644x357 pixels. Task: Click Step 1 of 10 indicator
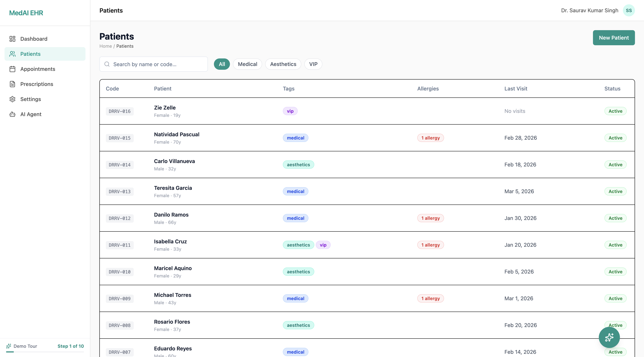click(70, 346)
